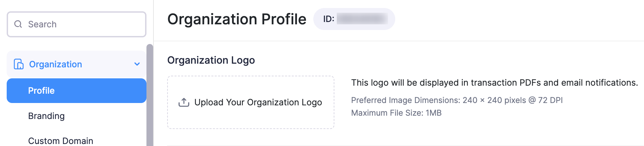This screenshot has width=644, height=146.
Task: Open the Branding settings page
Action: coord(46,116)
